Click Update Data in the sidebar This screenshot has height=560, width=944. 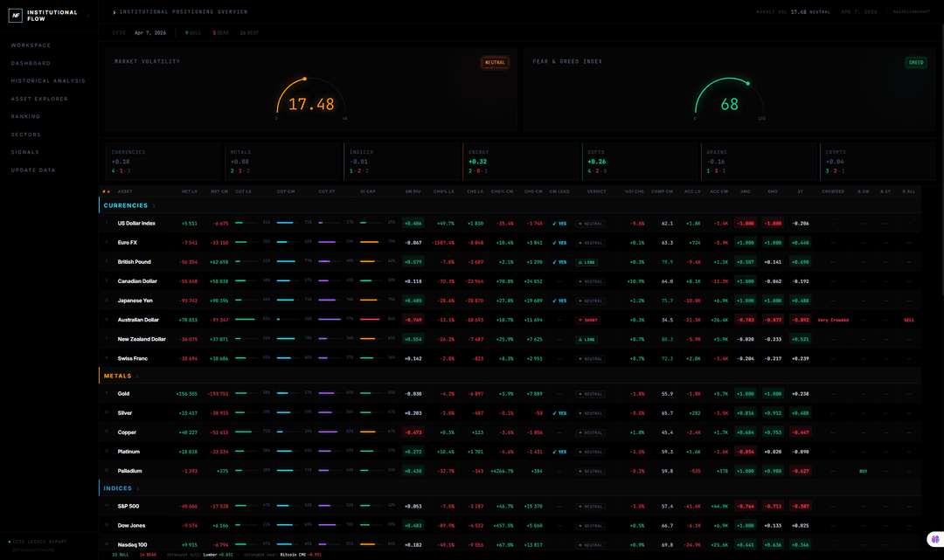pyautogui.click(x=33, y=170)
